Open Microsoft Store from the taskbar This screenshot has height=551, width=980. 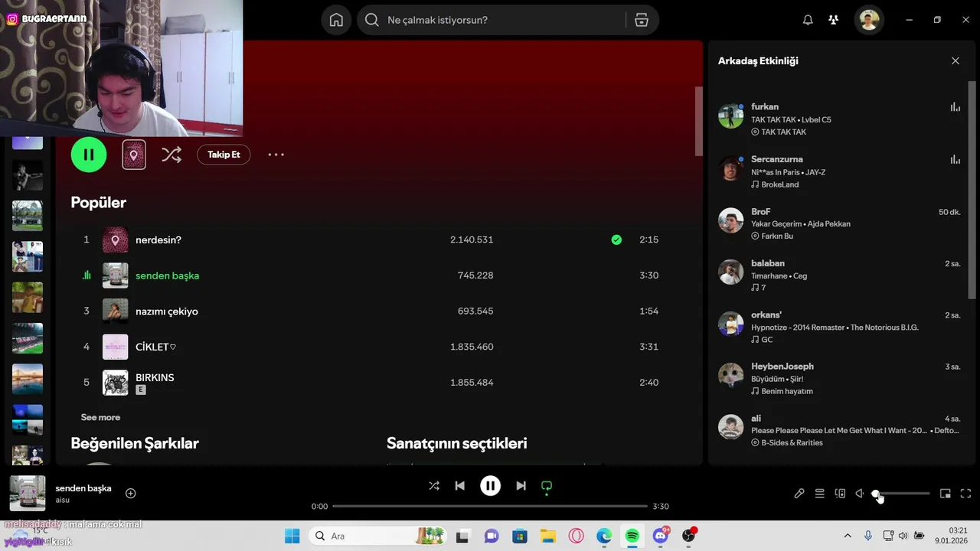pos(520,536)
